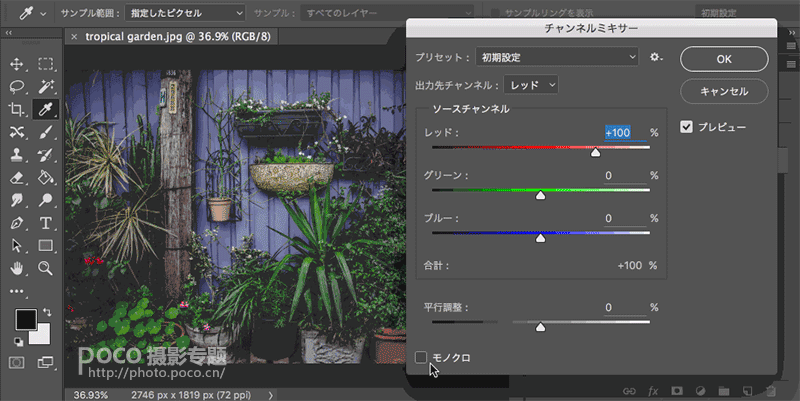Click the 平行調整 percentage field
Viewport: 800px width, 401px height.
(625, 307)
